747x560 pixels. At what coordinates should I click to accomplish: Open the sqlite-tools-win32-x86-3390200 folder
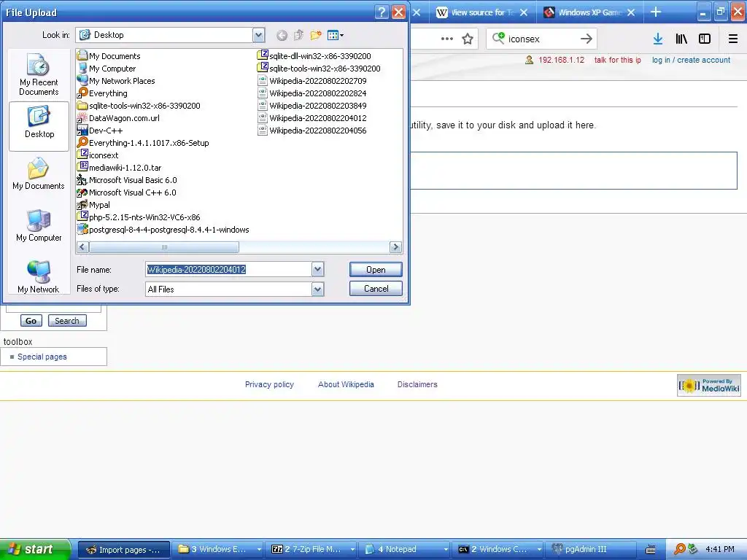[139, 106]
